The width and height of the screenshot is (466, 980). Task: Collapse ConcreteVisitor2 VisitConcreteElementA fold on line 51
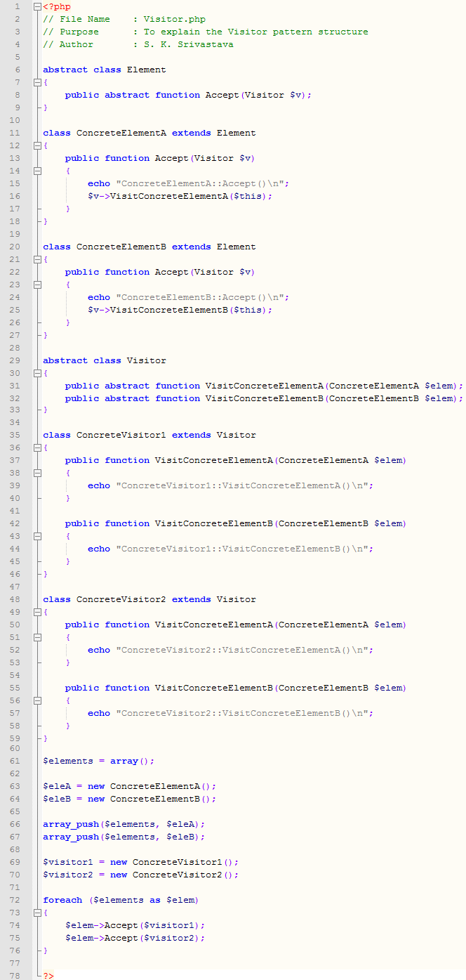click(x=38, y=637)
